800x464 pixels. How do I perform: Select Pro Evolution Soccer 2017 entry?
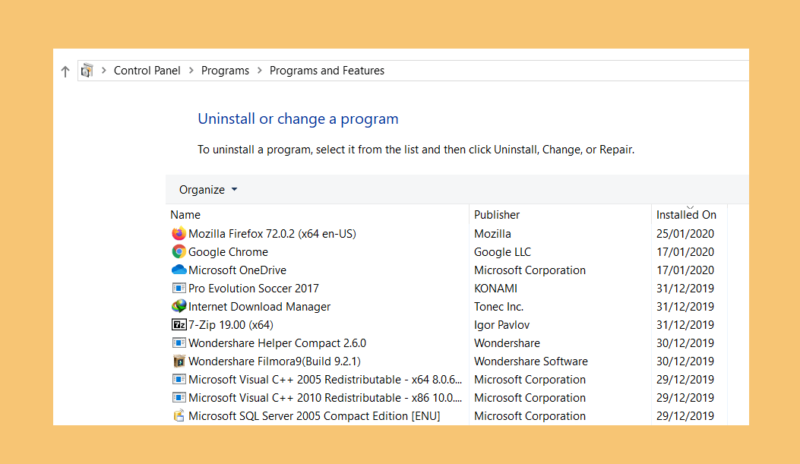(x=254, y=288)
